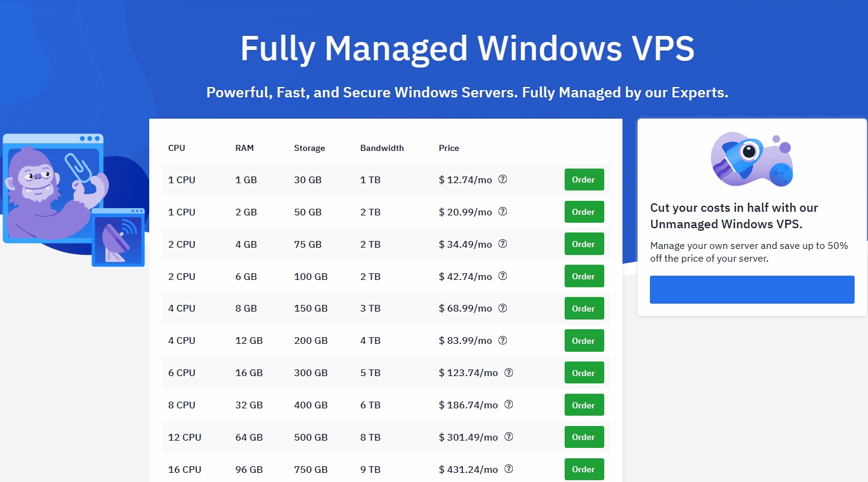This screenshot has width=868, height=482.
Task: Click question mark icon next to $34.49/mo
Action: [503, 244]
